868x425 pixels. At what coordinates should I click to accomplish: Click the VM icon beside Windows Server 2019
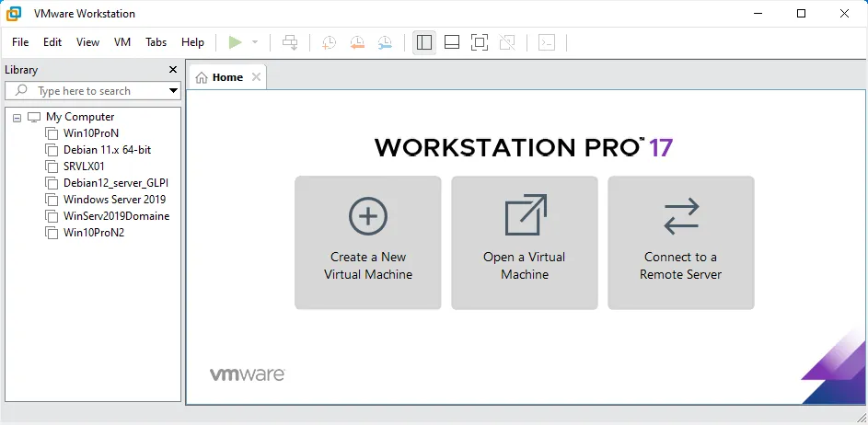(52, 201)
